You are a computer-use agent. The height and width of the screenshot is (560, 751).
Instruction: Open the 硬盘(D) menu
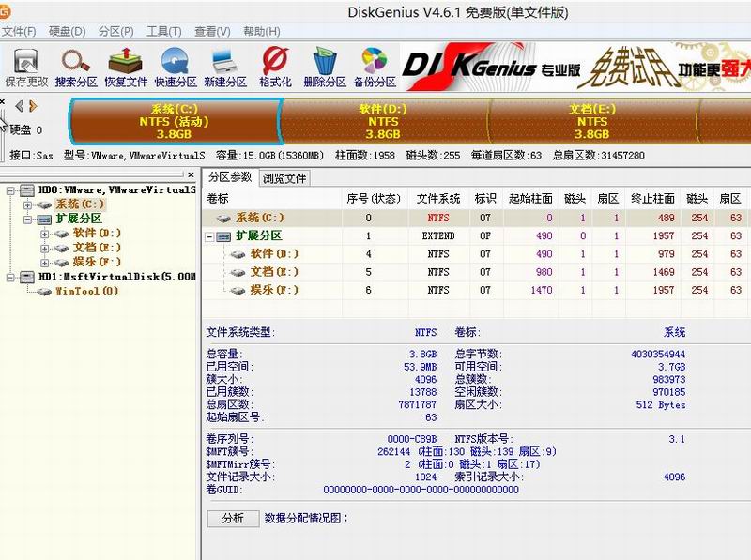[x=67, y=32]
